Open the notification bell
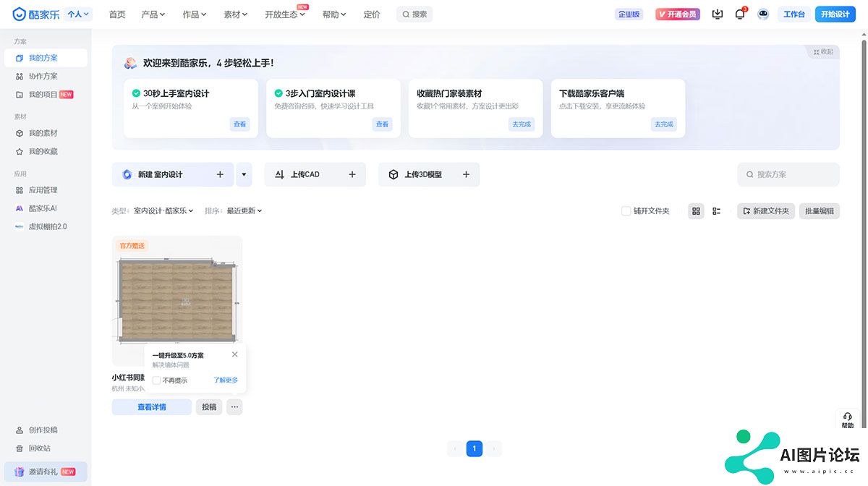868x486 pixels. pos(740,14)
